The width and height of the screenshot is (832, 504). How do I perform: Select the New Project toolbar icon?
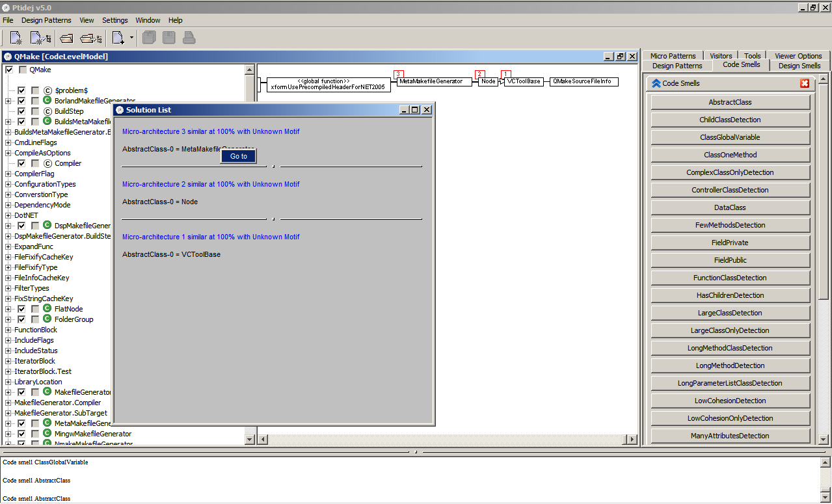(14, 37)
